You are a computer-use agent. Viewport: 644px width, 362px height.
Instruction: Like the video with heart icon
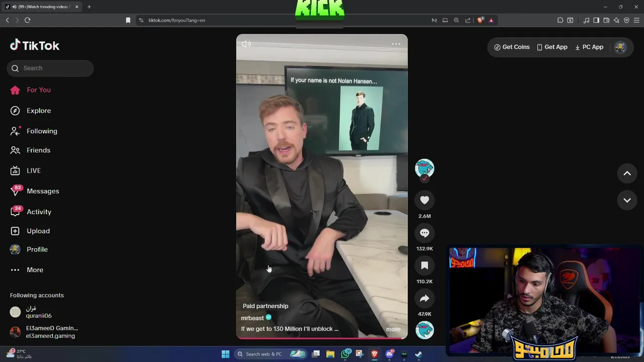point(425,200)
